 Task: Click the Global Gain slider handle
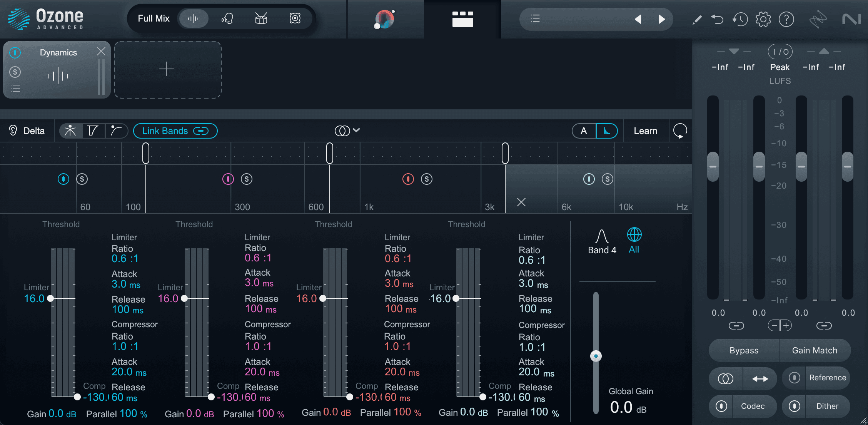tap(596, 356)
